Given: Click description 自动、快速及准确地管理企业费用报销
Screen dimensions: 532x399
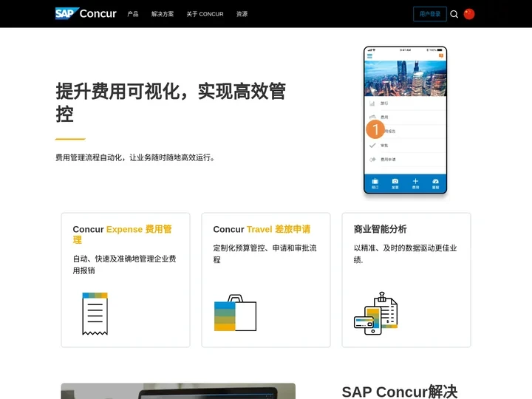Looking at the screenshot, I should click(125, 265).
